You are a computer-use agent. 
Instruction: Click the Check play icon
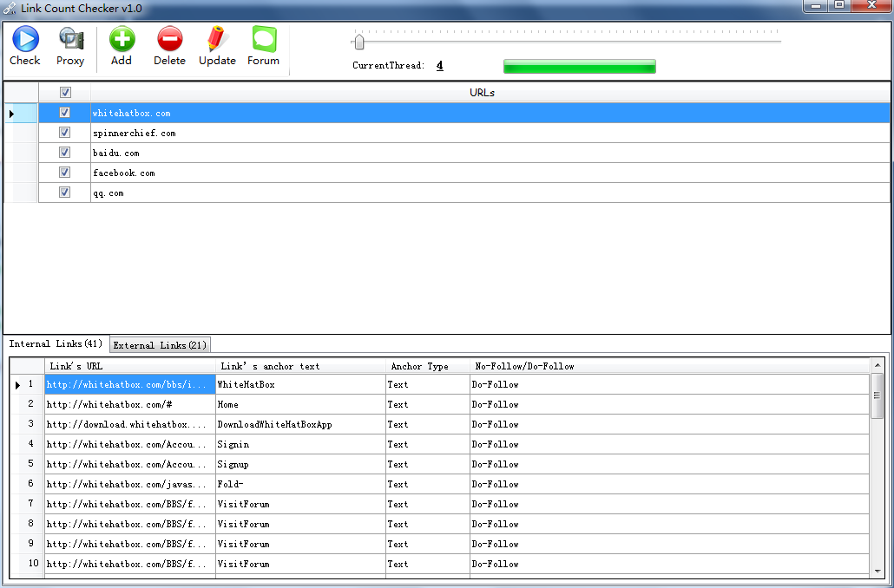24,39
